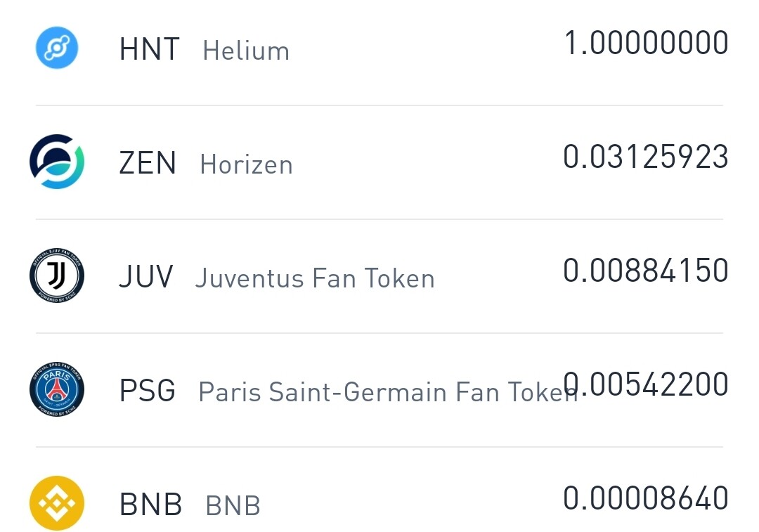The image size is (759, 532).
Task: Select the ZEN ticker symbol
Action: tap(148, 162)
